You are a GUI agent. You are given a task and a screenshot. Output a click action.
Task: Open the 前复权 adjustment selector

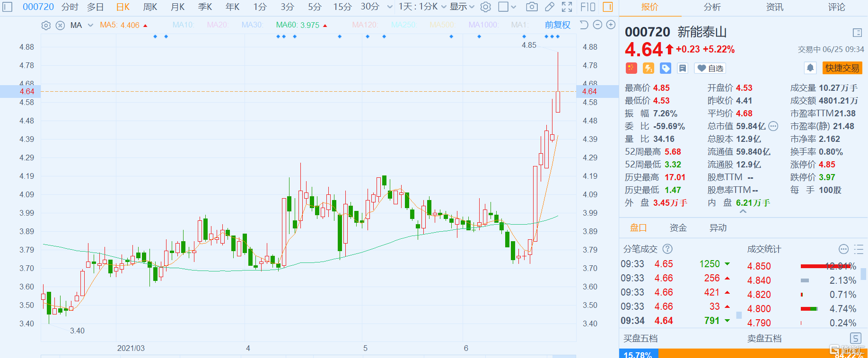click(x=558, y=25)
